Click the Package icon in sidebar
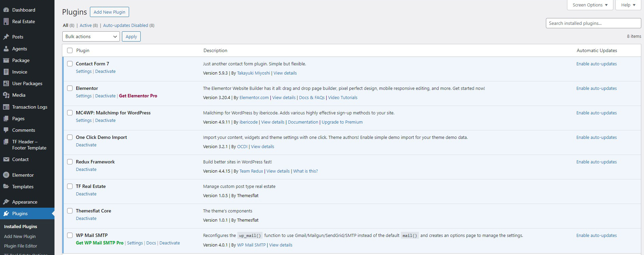 [x=6, y=60]
